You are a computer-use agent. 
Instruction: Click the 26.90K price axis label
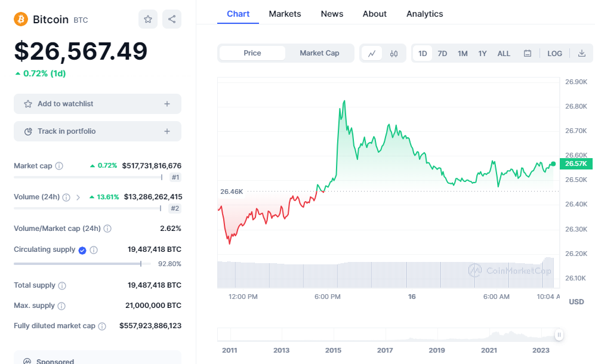pos(576,82)
